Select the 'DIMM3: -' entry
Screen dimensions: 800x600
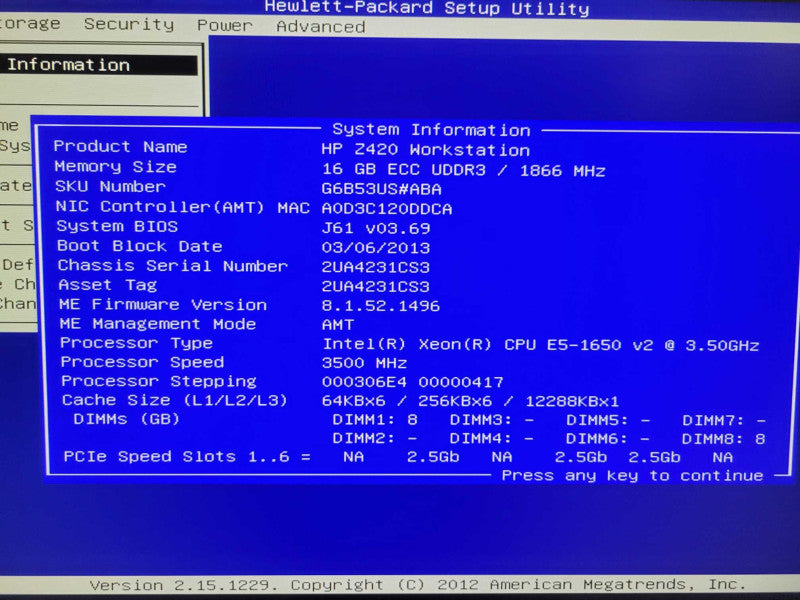(x=492, y=420)
